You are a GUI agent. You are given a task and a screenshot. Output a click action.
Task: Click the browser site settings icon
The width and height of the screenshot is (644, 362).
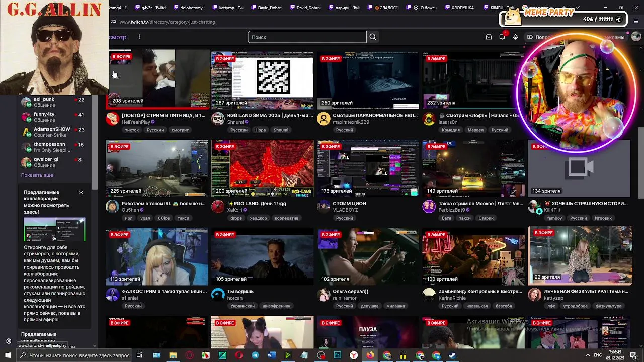point(114,22)
